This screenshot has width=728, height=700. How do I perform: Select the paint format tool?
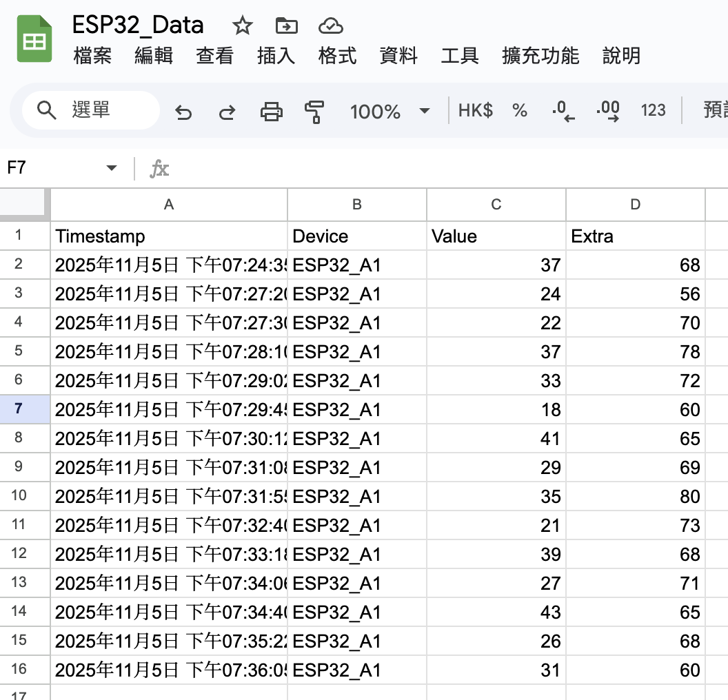click(314, 111)
